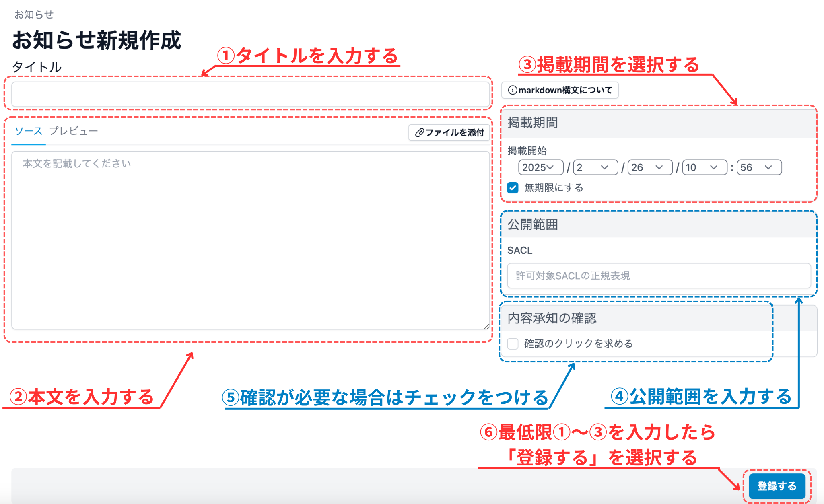Click the 登録する button
824x504 pixels.
click(x=777, y=485)
